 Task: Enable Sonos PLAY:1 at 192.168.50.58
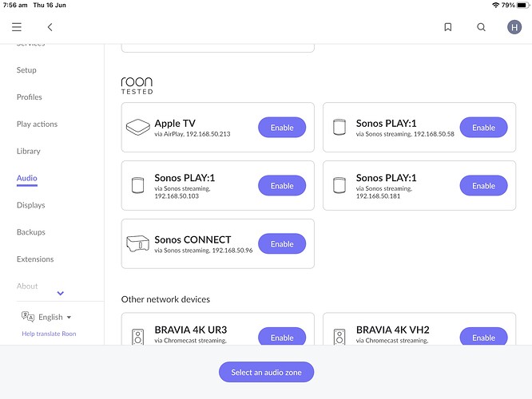coord(483,128)
